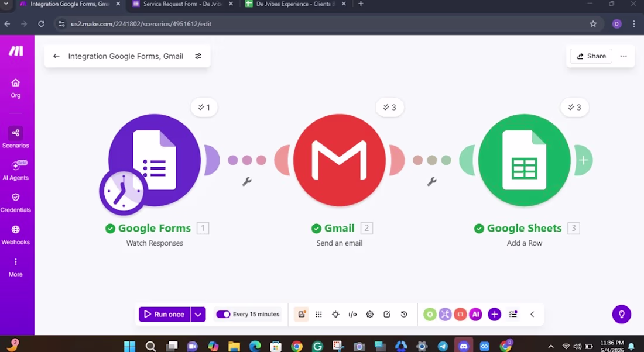Add another module after Google Sheets
Screen dimensions: 644x352
(x=584, y=160)
